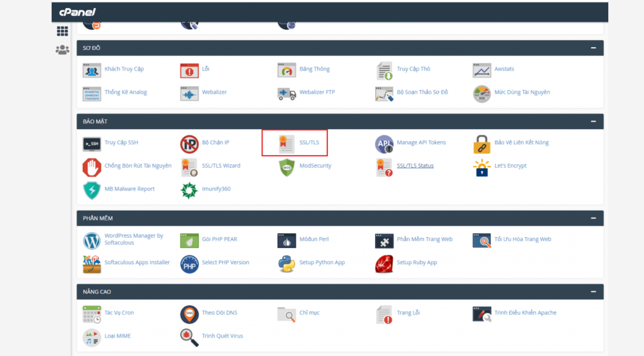Collapse the NÂNG CAO section
This screenshot has height=356, width=644.
pyautogui.click(x=593, y=292)
